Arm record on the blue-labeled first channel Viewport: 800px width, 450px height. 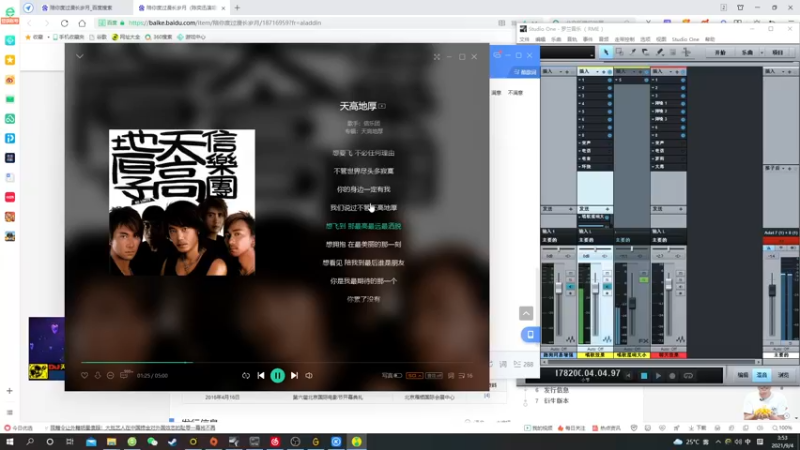point(570,293)
